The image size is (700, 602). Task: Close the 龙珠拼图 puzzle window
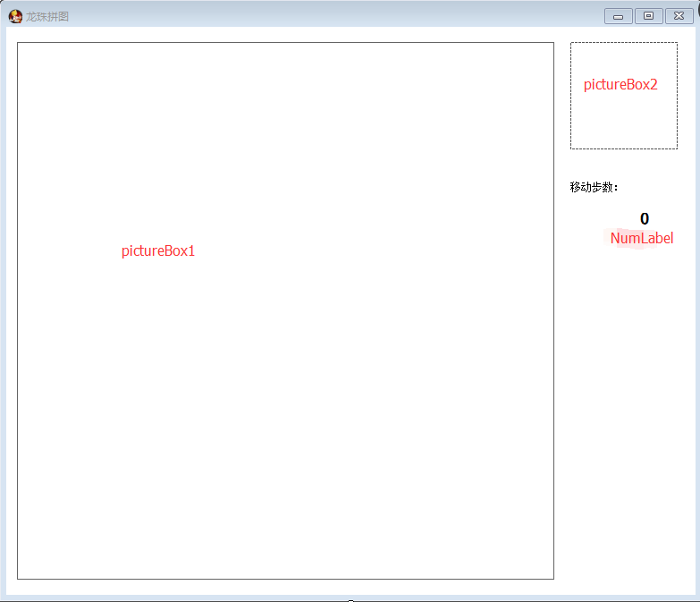click(x=679, y=16)
